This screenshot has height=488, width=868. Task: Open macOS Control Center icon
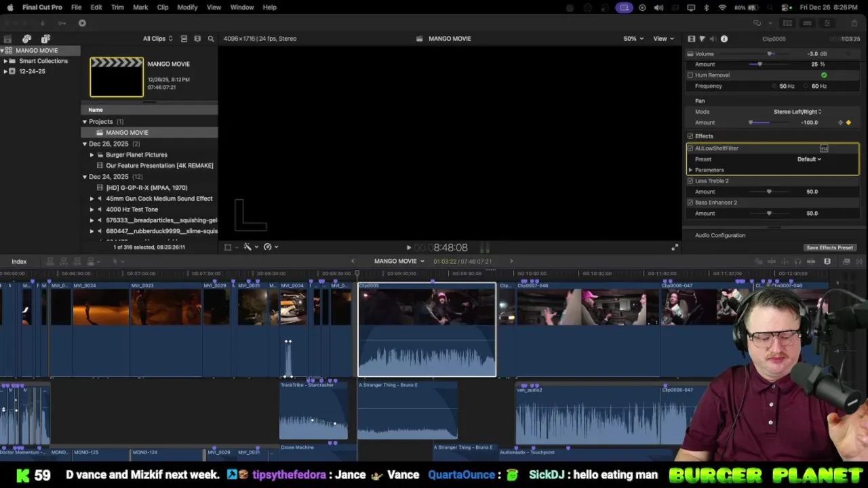pyautogui.click(x=785, y=7)
